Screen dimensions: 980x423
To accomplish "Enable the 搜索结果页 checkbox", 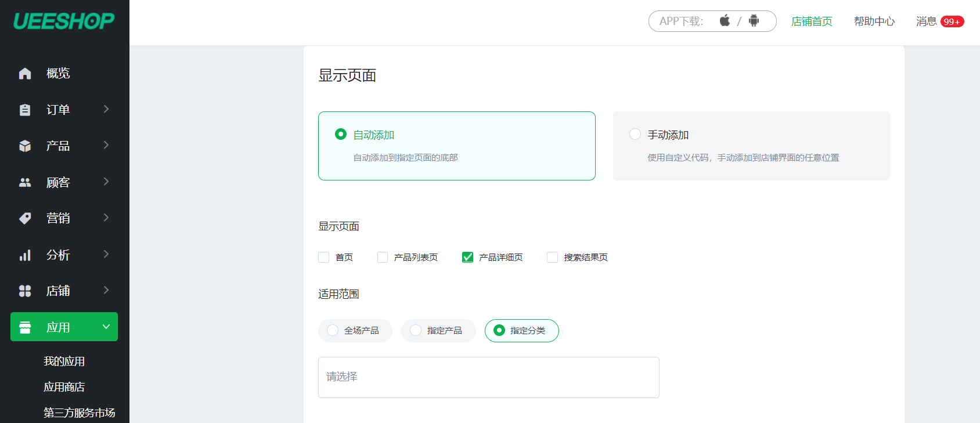I will (552, 257).
